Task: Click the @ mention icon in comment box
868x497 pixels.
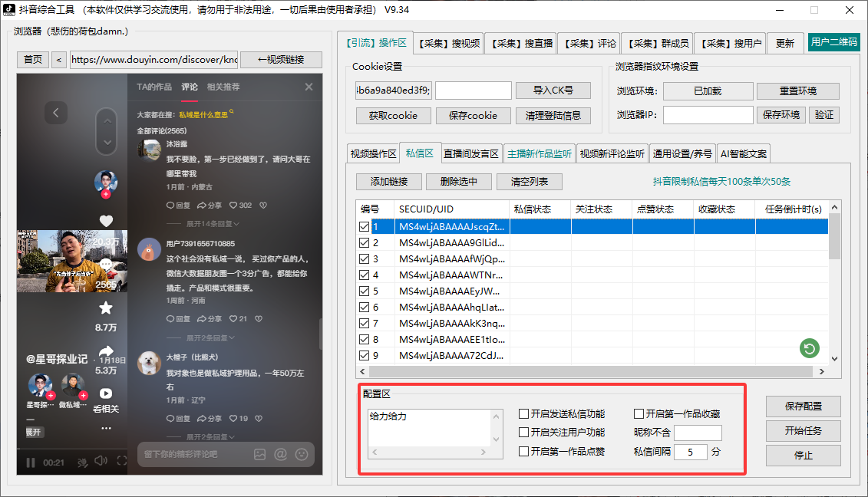Action: point(281,454)
